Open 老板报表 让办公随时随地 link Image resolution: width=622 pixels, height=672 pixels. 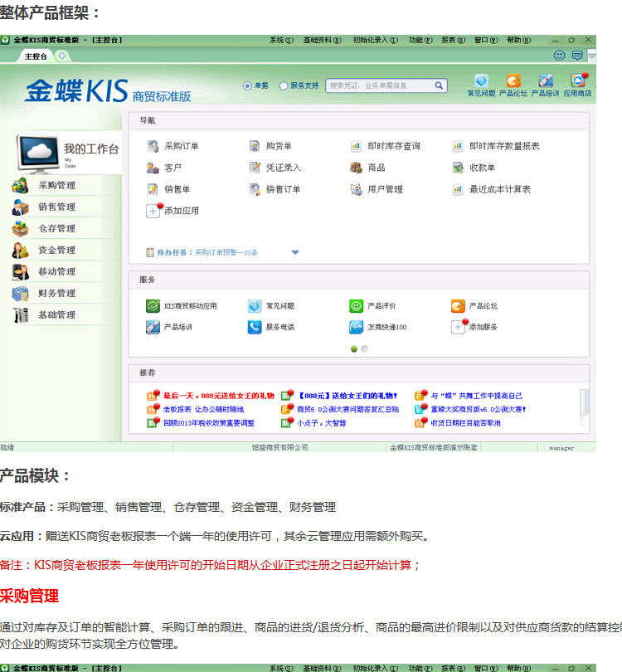click(203, 409)
